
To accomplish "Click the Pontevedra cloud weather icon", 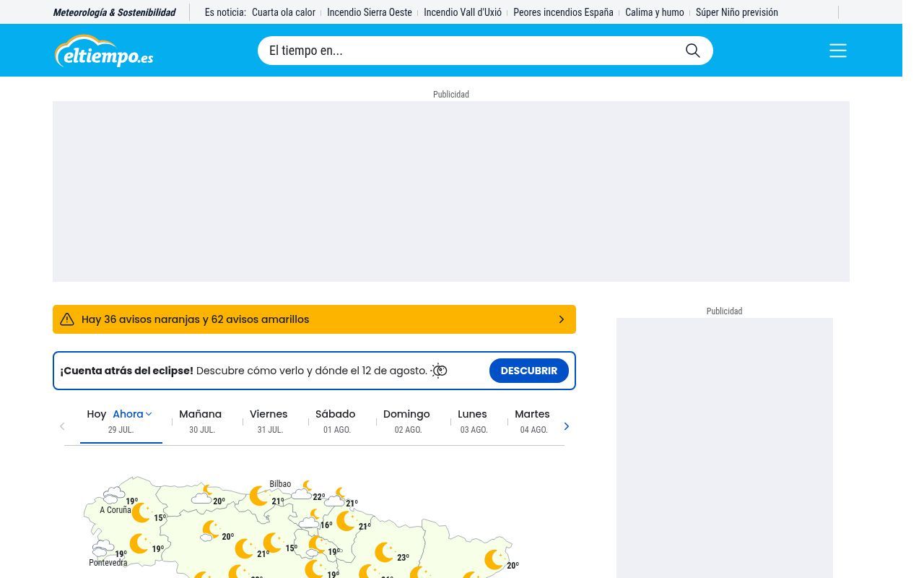I will pos(103,548).
